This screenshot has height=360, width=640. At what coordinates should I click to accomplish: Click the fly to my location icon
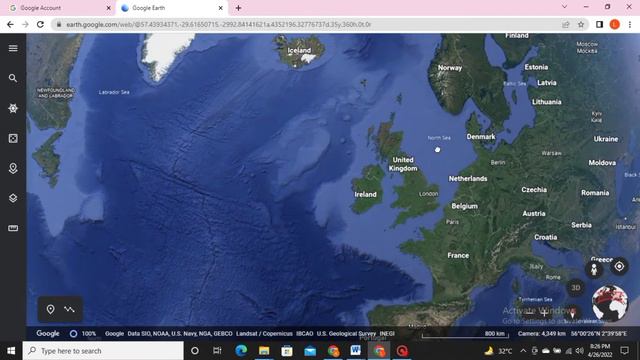click(x=619, y=267)
